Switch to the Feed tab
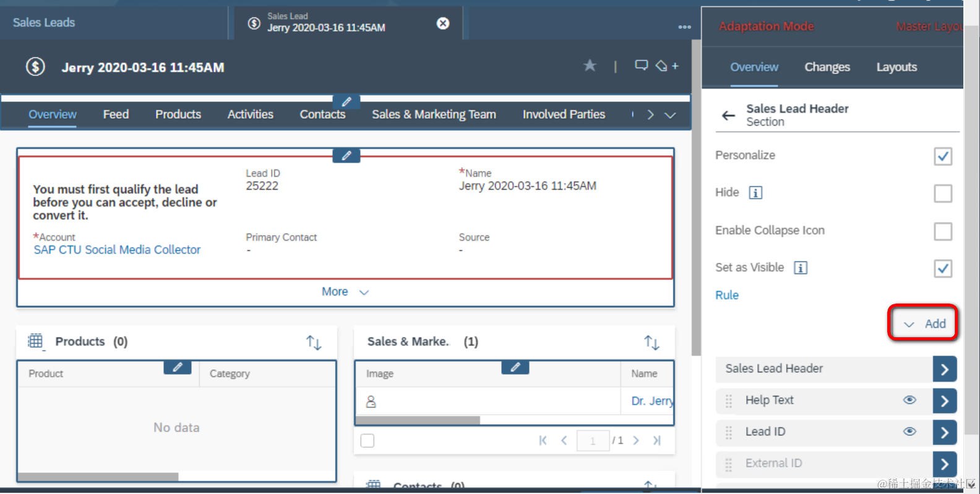This screenshot has height=494, width=980. click(116, 114)
